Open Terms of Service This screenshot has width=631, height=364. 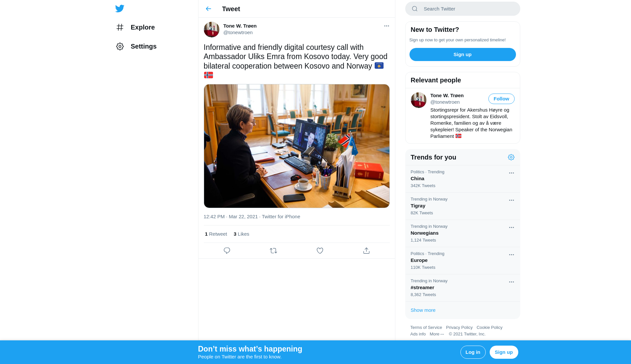tap(426, 328)
